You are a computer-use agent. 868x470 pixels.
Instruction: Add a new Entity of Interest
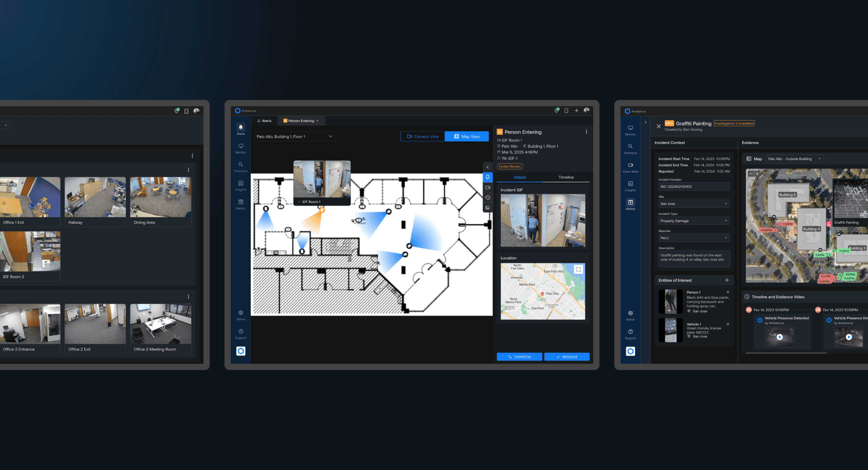pos(727,280)
